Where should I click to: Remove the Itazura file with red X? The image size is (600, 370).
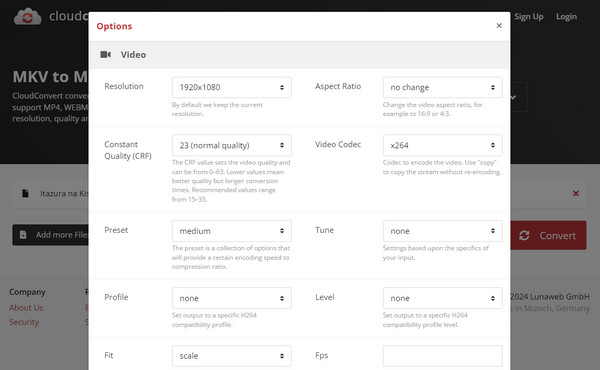click(x=576, y=194)
